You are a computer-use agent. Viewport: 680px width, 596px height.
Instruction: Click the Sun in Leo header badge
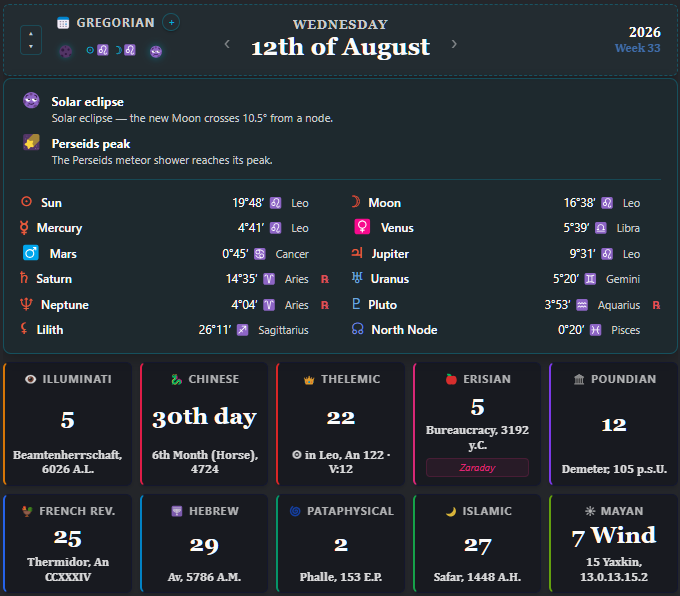98,50
